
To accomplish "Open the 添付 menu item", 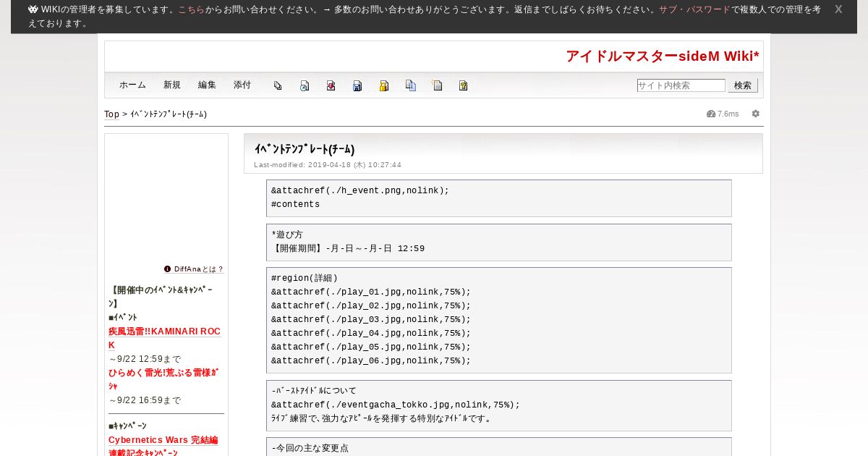I will click(242, 85).
